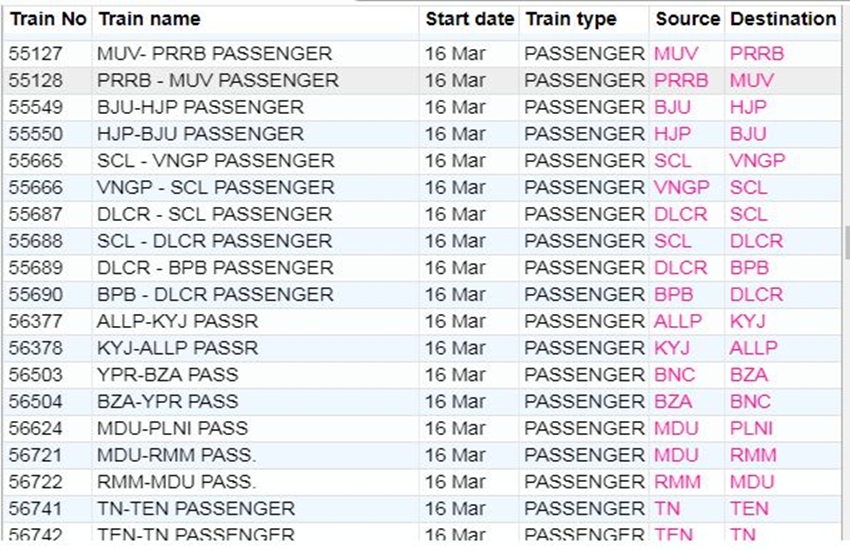The width and height of the screenshot is (850, 550).
Task: Open the PRRB destination link for train 55127
Action: coord(757,53)
